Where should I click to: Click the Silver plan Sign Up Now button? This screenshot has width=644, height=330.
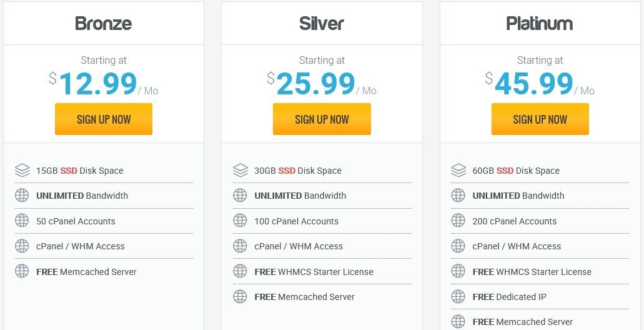tap(322, 119)
